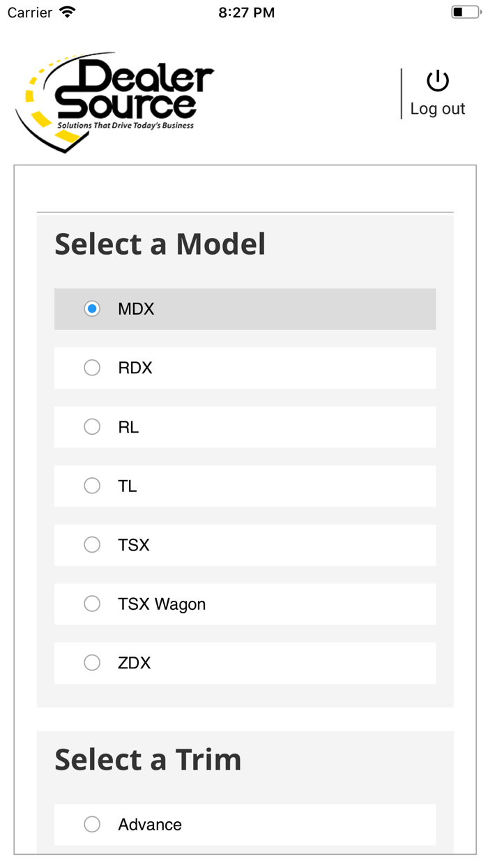Select the TSX radio button

92,545
